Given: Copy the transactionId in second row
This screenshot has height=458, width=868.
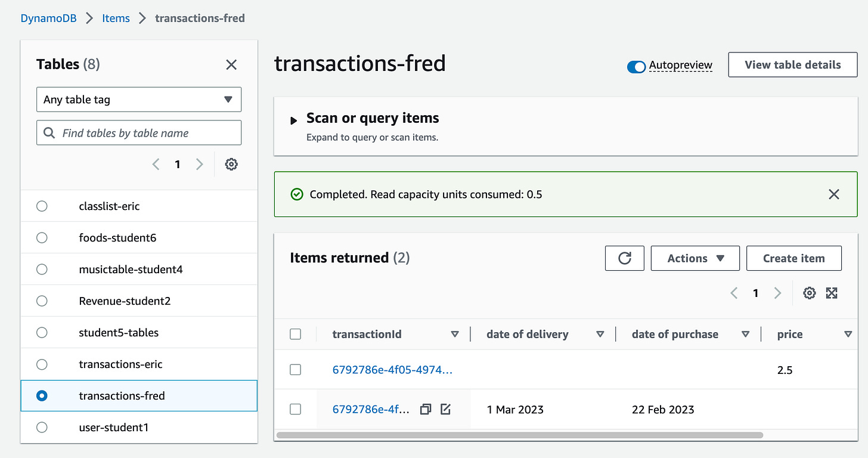Looking at the screenshot, I should point(425,409).
